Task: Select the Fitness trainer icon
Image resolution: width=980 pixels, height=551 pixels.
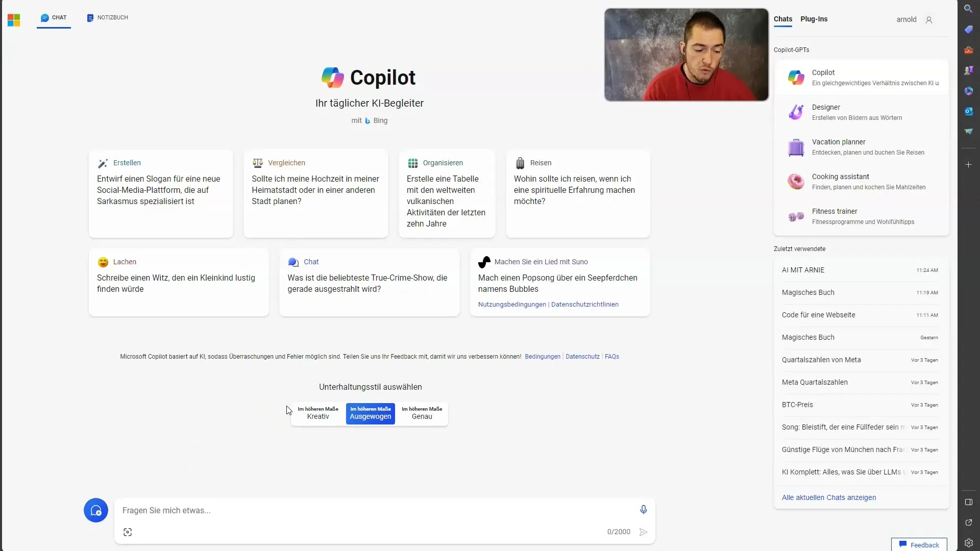Action: pyautogui.click(x=796, y=216)
